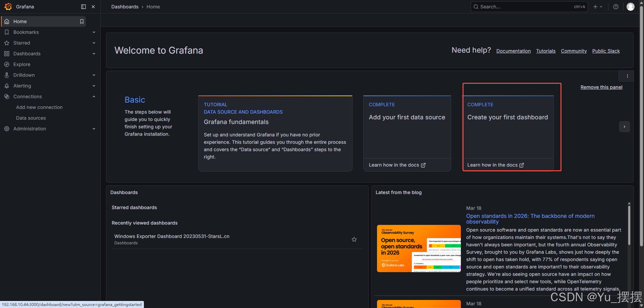The height and width of the screenshot is (308, 644).
Task: Toggle the dock menu sidebar icon
Action: pyautogui.click(x=84, y=7)
